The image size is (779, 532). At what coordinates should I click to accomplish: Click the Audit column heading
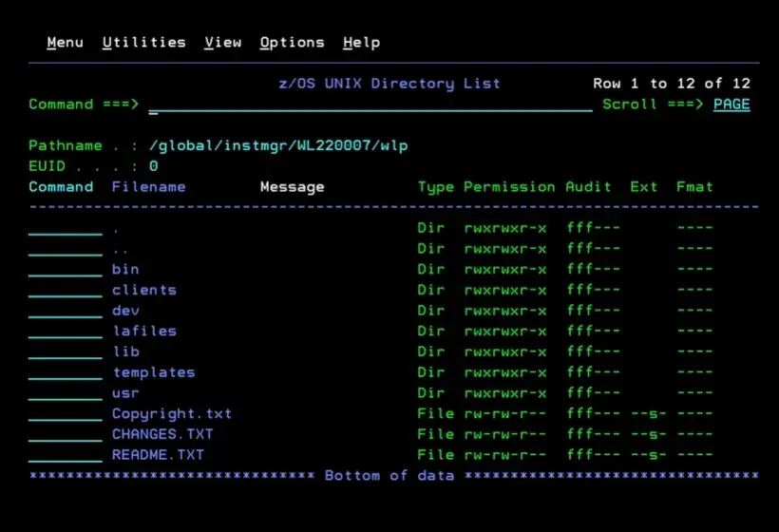tap(588, 187)
